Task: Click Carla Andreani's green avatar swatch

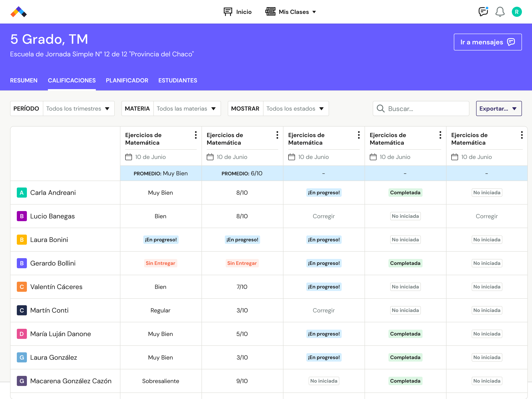Action: 22,193
